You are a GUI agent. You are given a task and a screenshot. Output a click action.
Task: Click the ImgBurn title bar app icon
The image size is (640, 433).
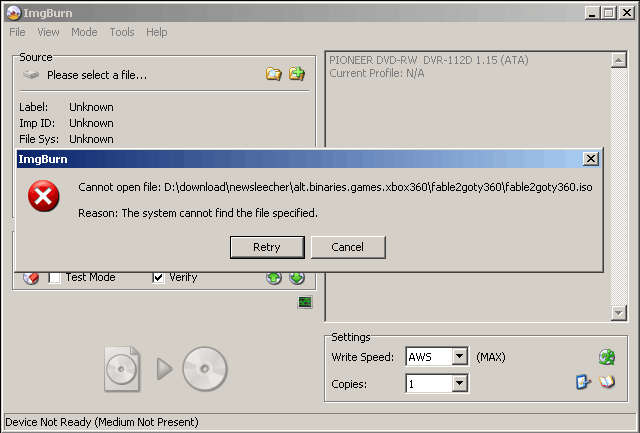(x=13, y=13)
